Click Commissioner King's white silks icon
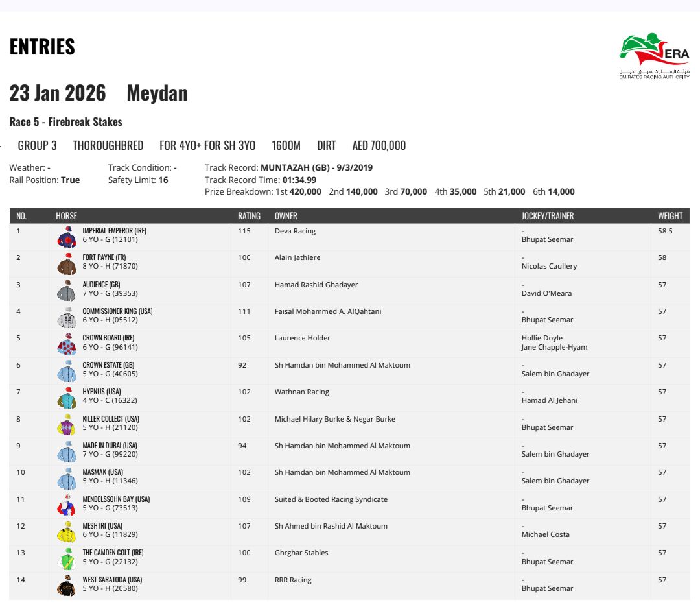This screenshot has width=700, height=609. click(x=67, y=318)
